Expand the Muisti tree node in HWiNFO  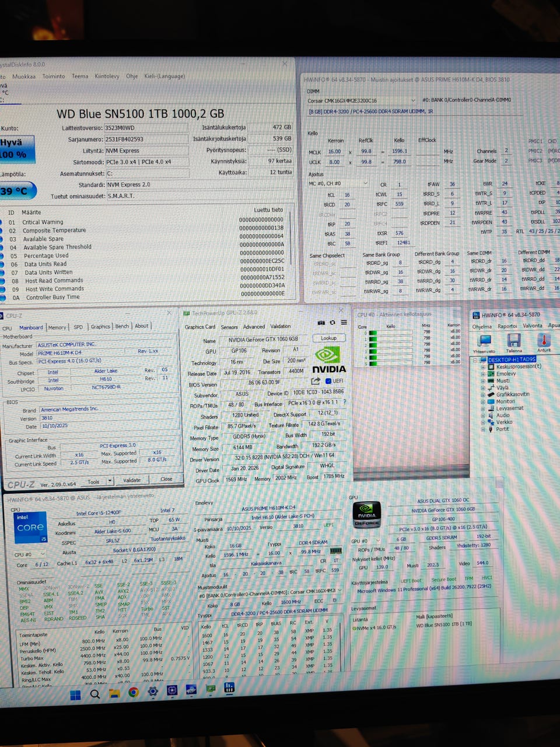483,381
